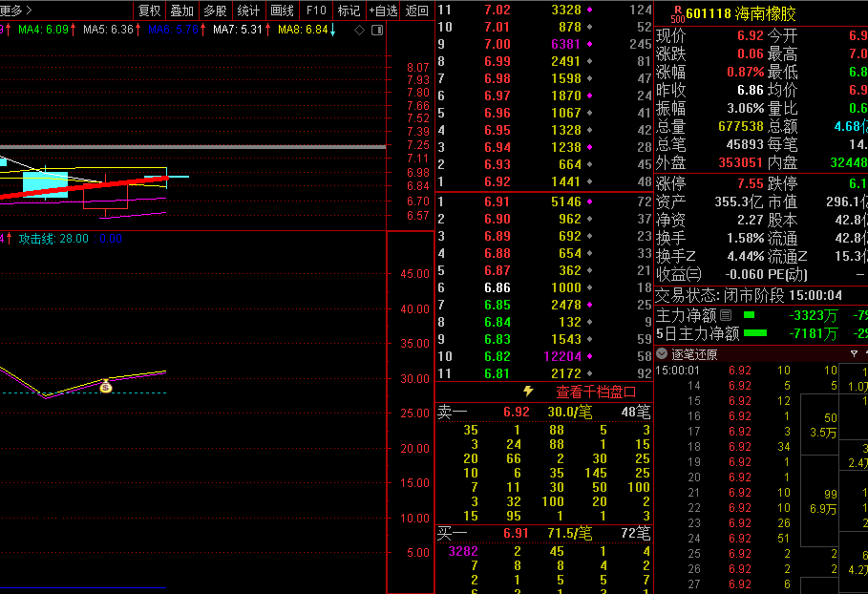Viewport: 868px width, 594px height.
Task: Select the 统计 statistics menu item
Action: pyautogui.click(x=248, y=11)
